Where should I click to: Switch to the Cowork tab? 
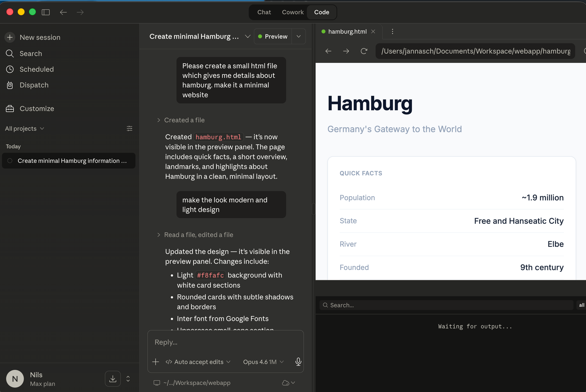click(293, 12)
